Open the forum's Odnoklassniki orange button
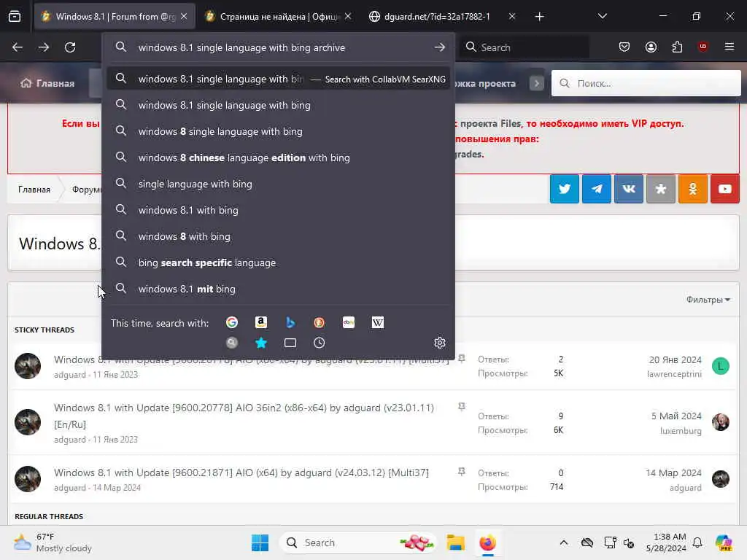 coord(693,189)
